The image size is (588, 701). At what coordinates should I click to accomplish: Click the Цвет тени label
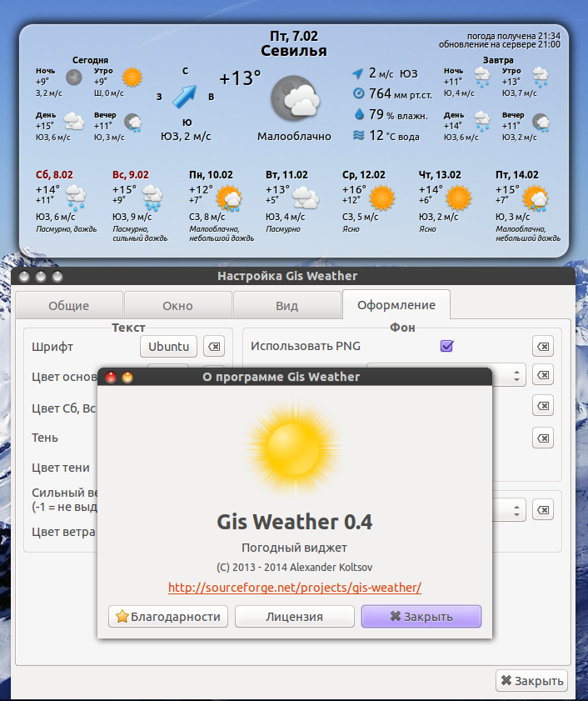tap(60, 468)
